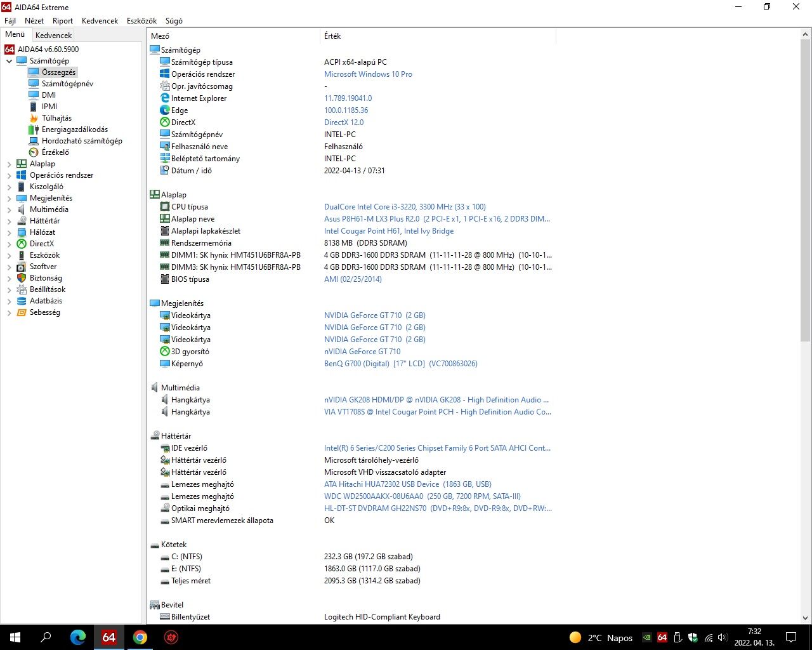Click the SMART merevlemezek állapota icon

point(165,521)
